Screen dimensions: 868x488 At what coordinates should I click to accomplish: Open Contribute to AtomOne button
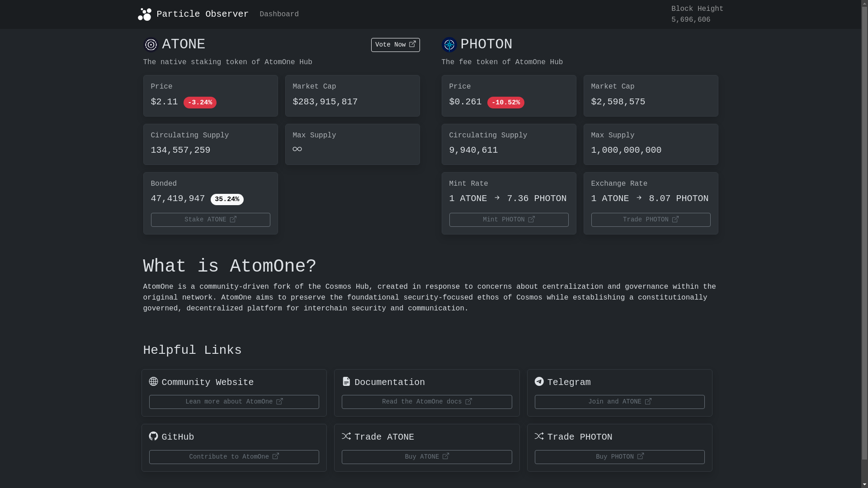point(234,457)
